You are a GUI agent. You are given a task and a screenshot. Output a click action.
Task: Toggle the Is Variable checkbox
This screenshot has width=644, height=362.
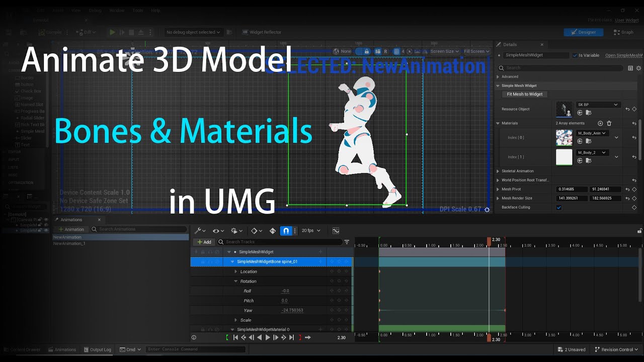575,55
